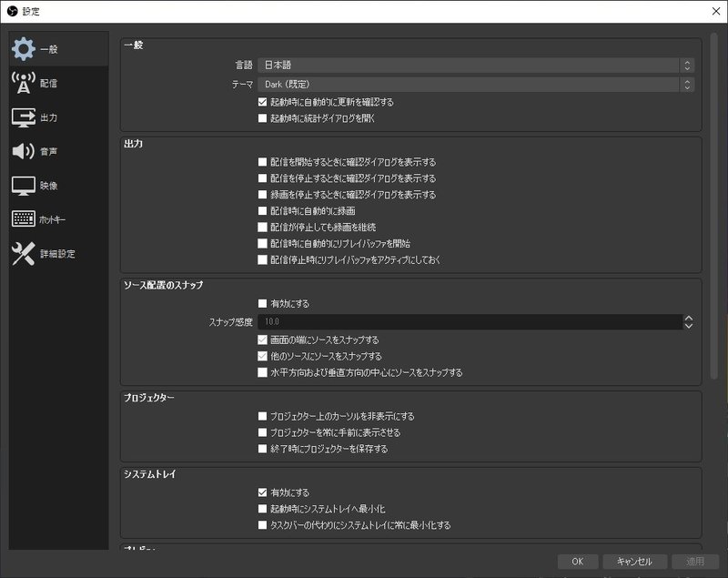Click the Video (映像) monitor icon

click(24, 186)
